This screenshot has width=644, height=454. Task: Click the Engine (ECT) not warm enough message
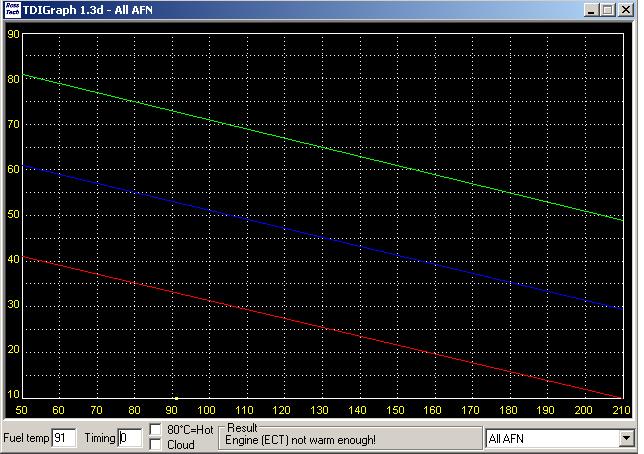click(300, 440)
